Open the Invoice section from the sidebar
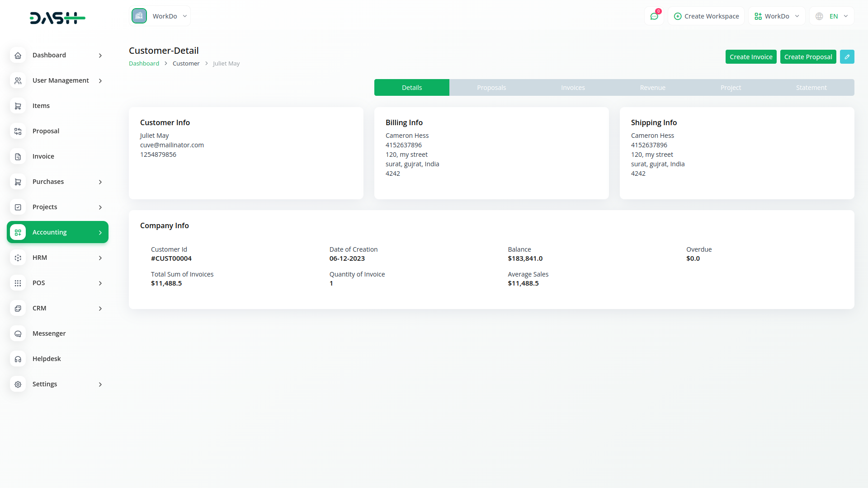The width and height of the screenshot is (868, 488). tap(18, 156)
